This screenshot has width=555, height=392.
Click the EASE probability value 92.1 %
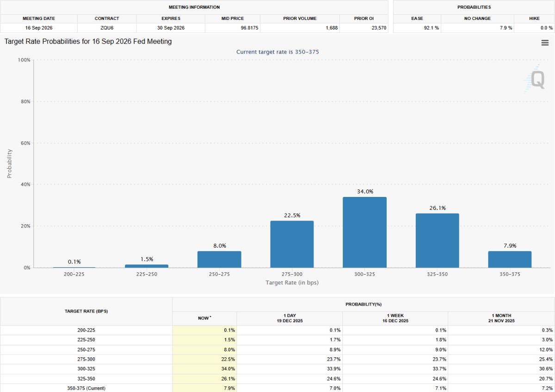pyautogui.click(x=431, y=28)
